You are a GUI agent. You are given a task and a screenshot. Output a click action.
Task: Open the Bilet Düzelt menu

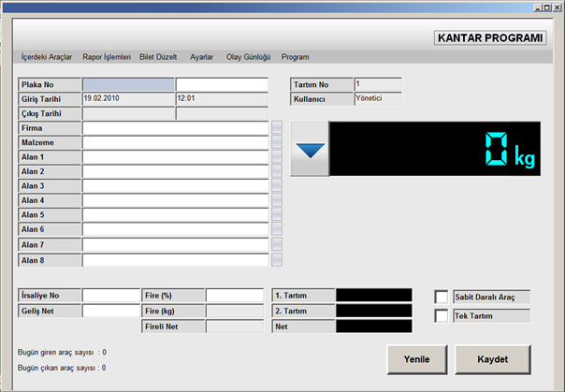[158, 57]
